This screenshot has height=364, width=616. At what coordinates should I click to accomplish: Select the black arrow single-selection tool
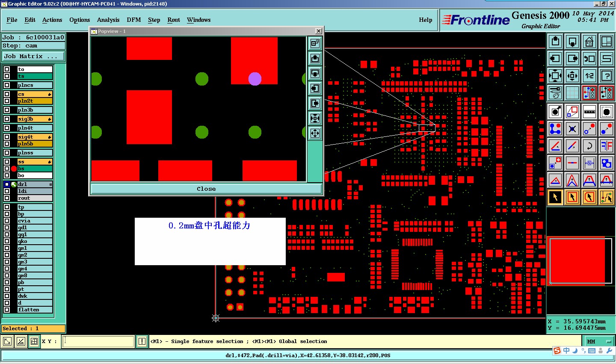tap(555, 197)
